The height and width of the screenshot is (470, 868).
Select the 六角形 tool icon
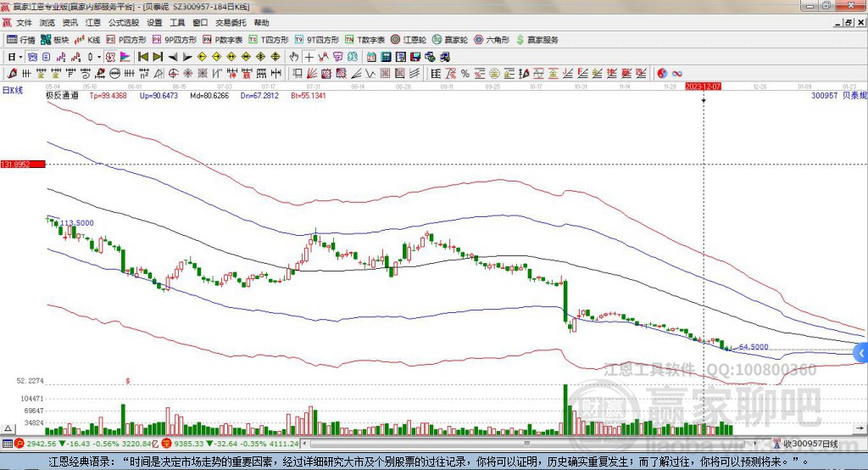(x=492, y=40)
